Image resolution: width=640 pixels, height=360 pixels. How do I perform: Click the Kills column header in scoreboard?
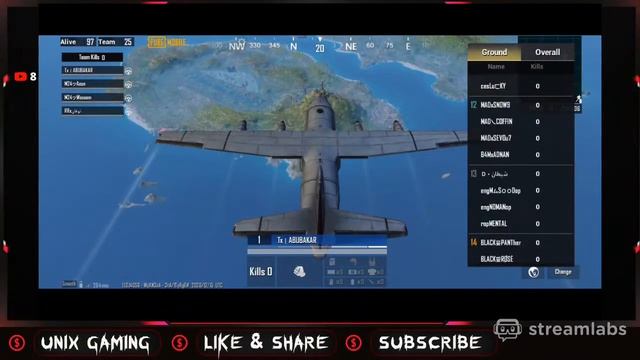point(537,67)
